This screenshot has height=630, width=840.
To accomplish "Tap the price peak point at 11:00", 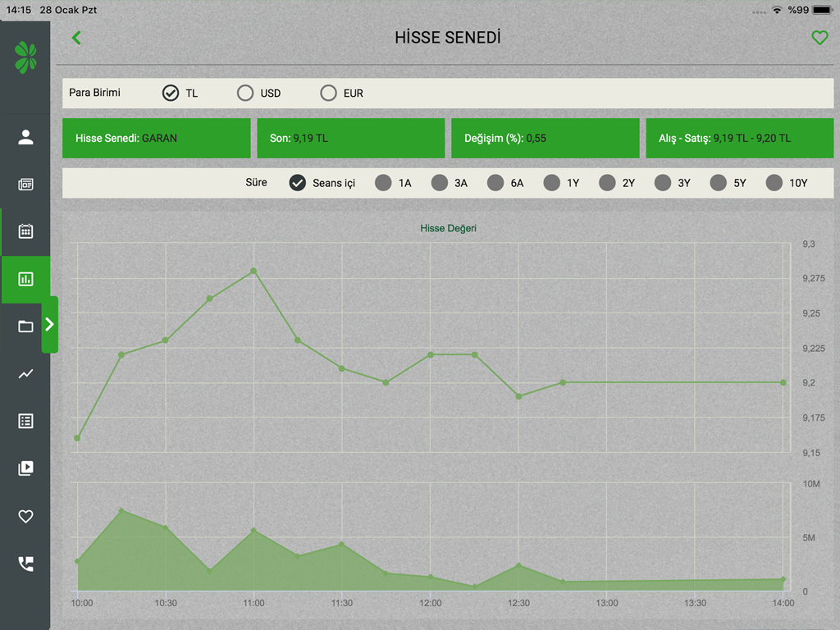I will point(253,271).
